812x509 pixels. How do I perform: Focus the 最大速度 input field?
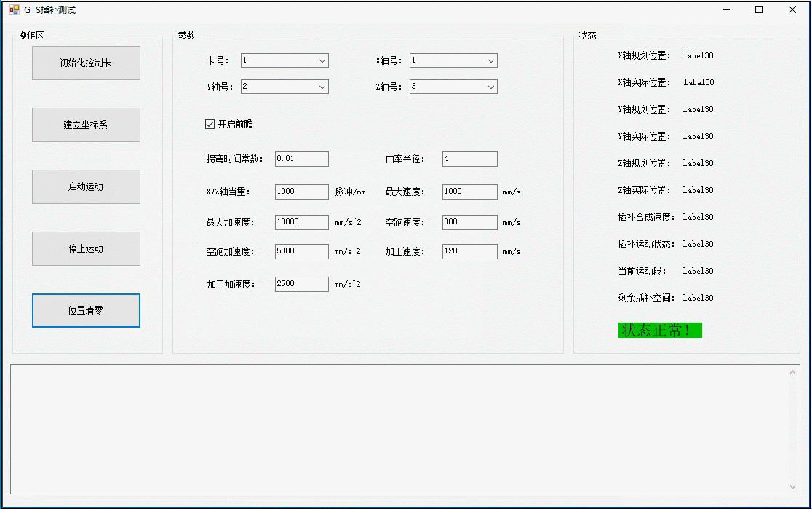[470, 192]
